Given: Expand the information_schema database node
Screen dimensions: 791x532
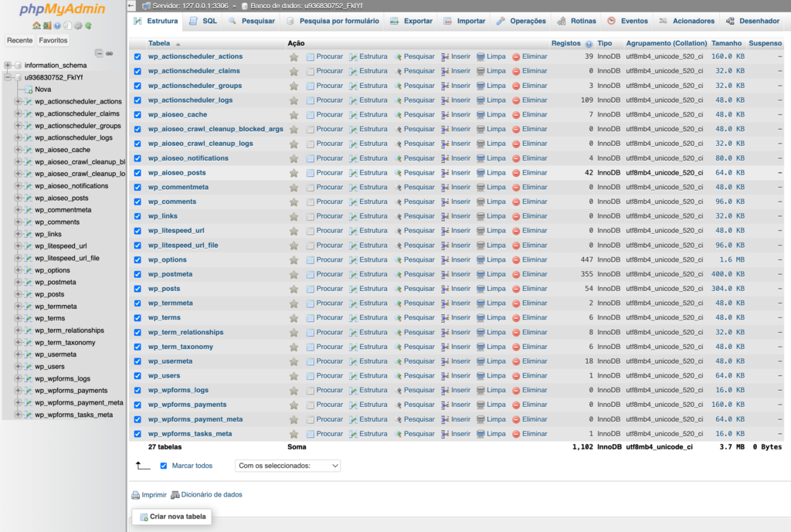Looking at the screenshot, I should [8, 66].
